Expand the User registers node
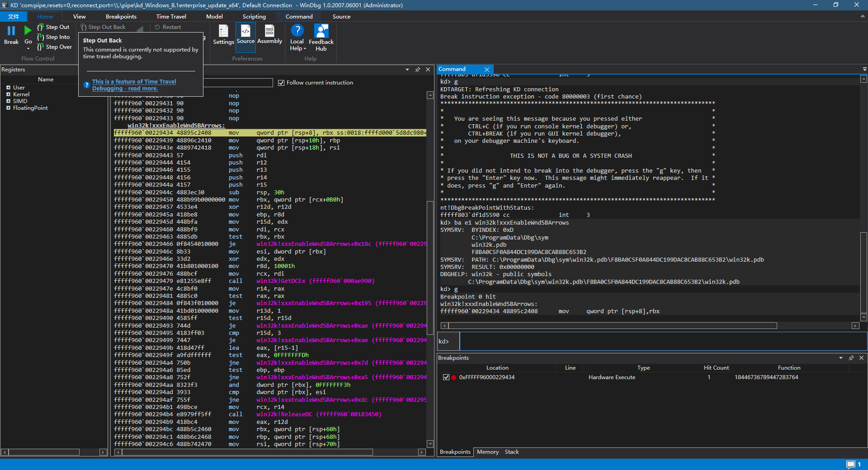Image resolution: width=868 pixels, height=470 pixels. click(x=8, y=88)
